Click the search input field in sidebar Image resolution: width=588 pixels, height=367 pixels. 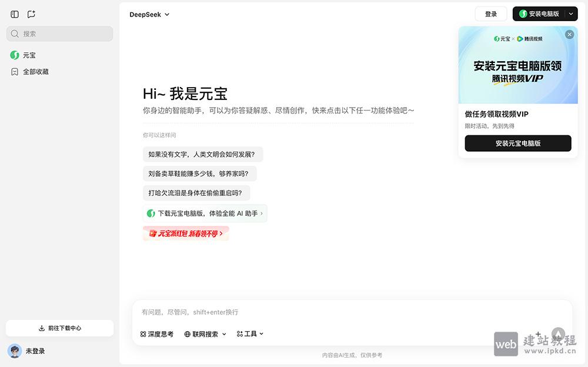coord(59,34)
